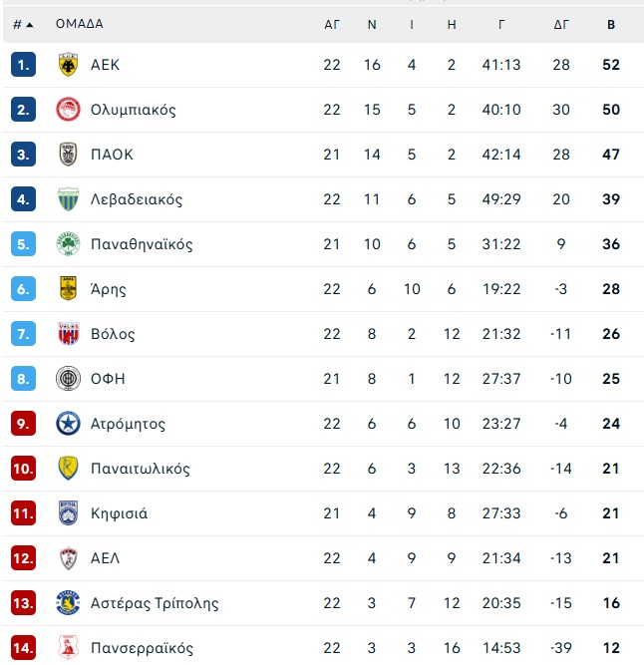
Task: Click the Αστέρας Τρίπολης team crest
Action: pos(68,603)
